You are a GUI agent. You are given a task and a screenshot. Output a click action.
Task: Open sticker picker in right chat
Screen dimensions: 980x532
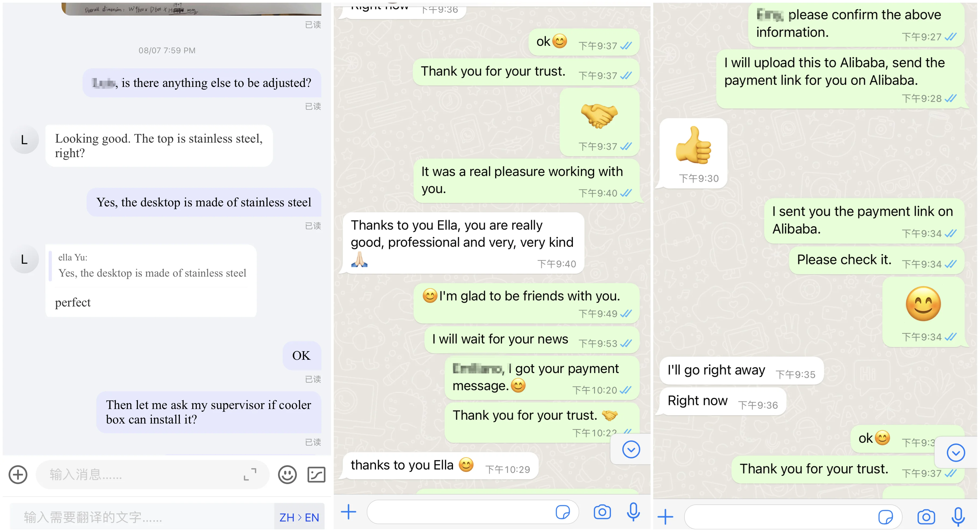click(x=886, y=517)
